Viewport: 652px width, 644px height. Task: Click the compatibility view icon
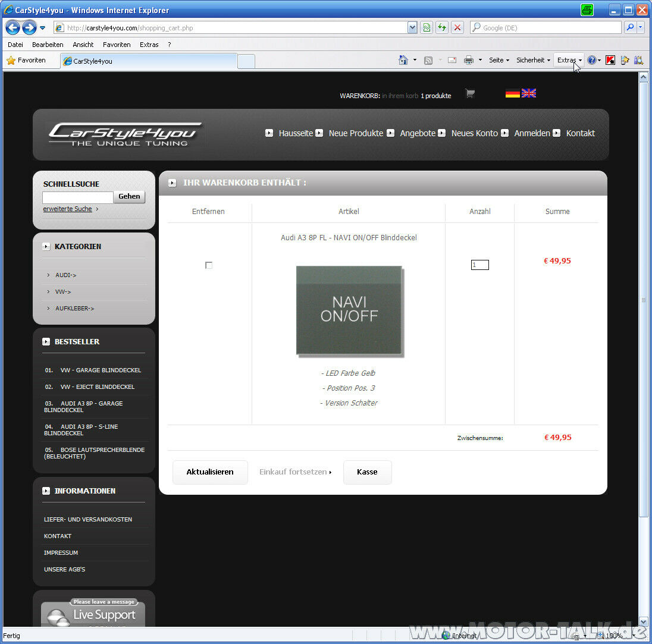point(427,28)
